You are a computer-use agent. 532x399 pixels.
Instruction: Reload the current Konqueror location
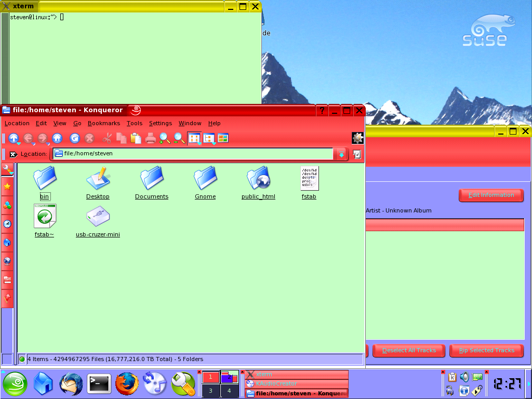[75, 138]
